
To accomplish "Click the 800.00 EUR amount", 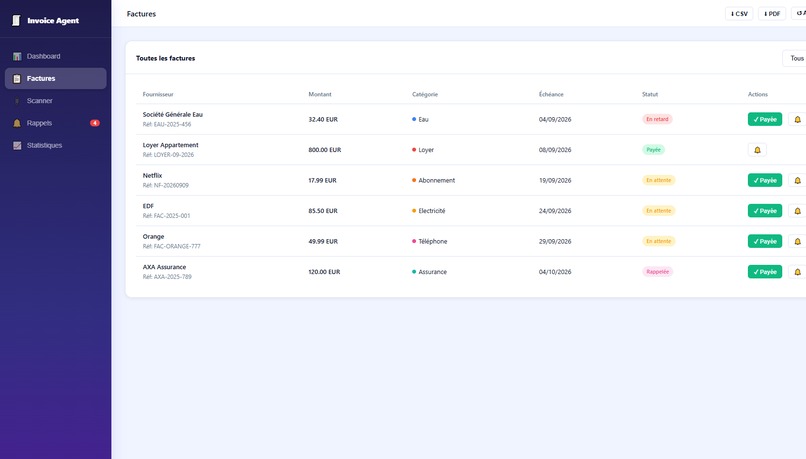I will (324, 150).
